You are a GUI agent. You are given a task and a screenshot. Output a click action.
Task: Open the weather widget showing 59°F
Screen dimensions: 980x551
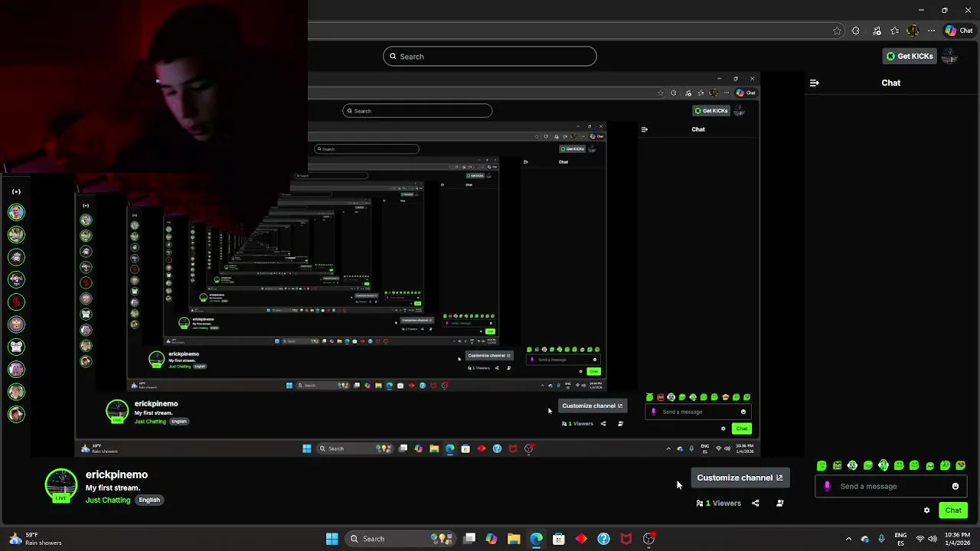click(x=34, y=539)
